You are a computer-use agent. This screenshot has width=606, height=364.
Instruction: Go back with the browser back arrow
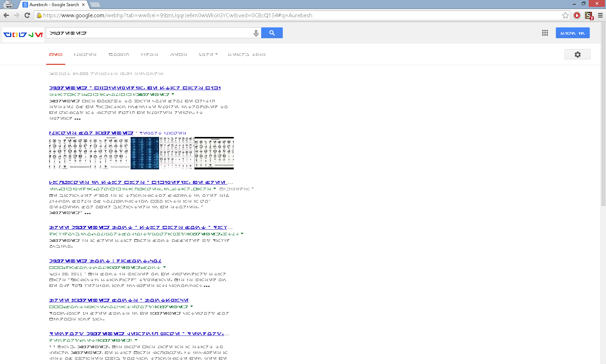click(x=6, y=15)
